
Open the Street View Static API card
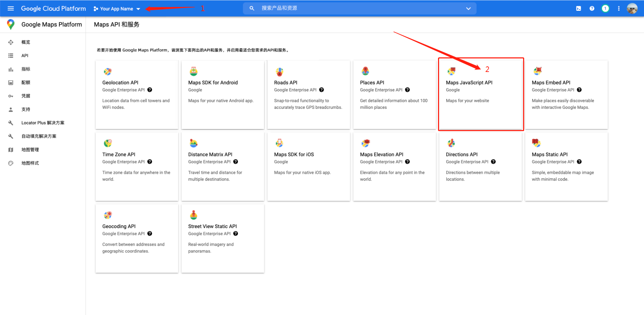pyautogui.click(x=223, y=239)
